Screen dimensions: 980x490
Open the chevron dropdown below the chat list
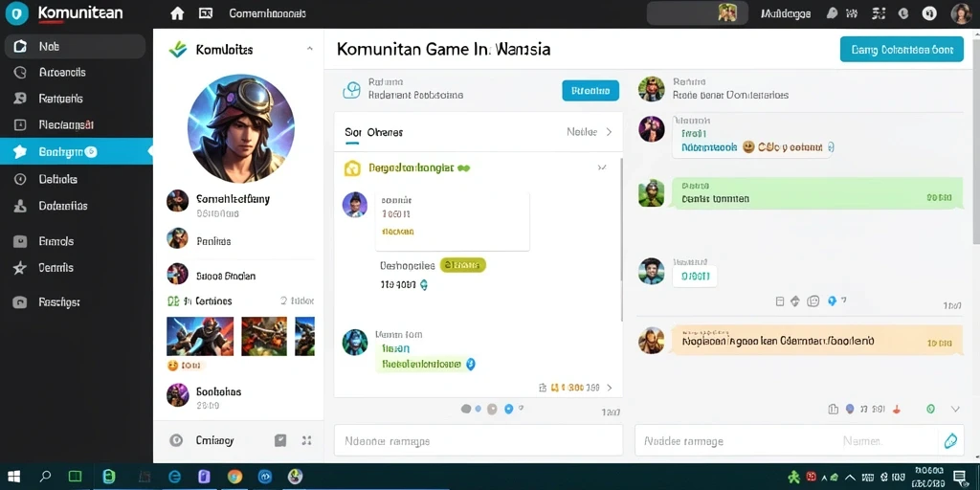click(955, 410)
